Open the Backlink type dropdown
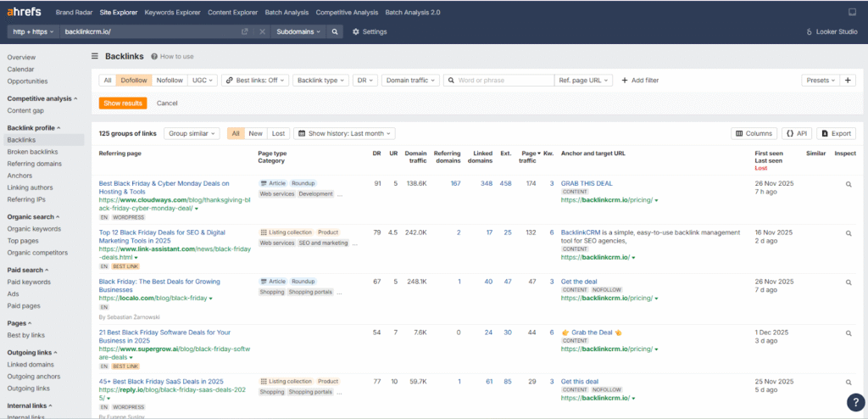868x419 pixels. pyautogui.click(x=320, y=81)
